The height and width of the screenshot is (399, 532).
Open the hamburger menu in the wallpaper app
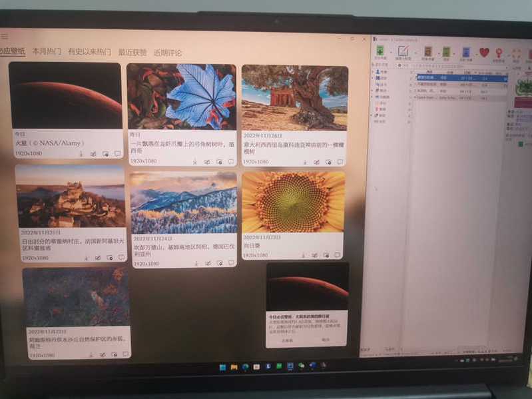(x=4, y=36)
